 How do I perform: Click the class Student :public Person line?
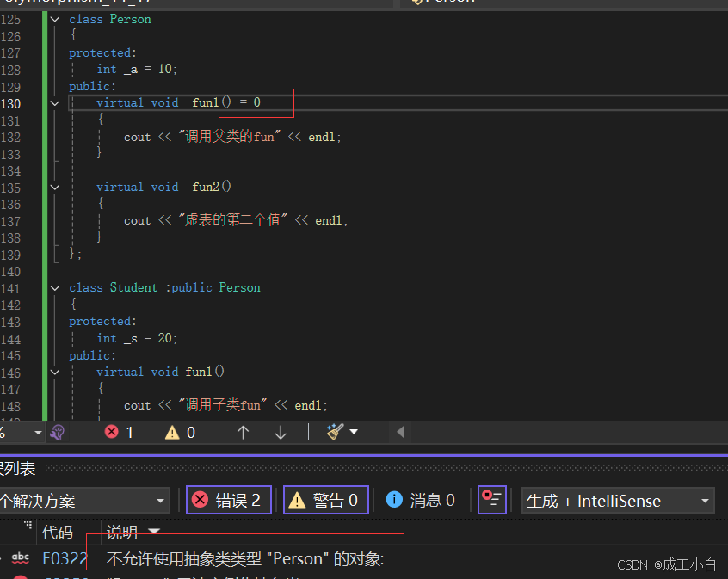click(x=165, y=288)
